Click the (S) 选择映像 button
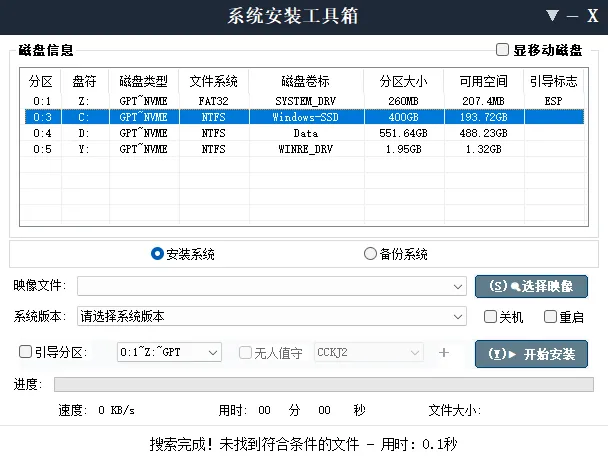Screen dimensions: 608x463 point(531,287)
